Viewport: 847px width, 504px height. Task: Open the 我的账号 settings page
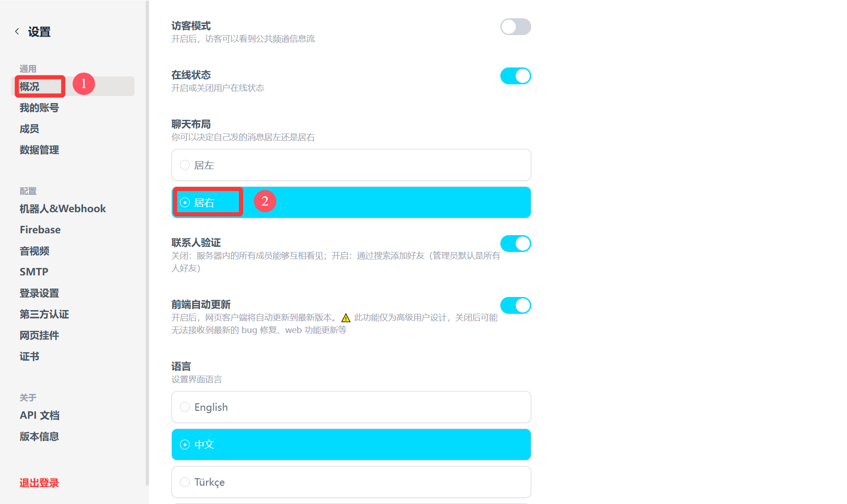[39, 108]
